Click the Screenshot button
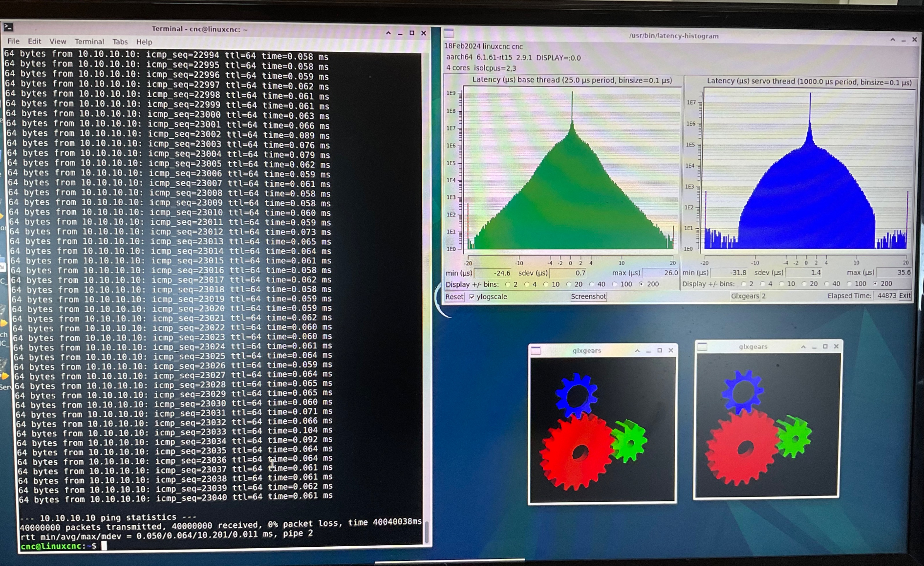 [588, 296]
